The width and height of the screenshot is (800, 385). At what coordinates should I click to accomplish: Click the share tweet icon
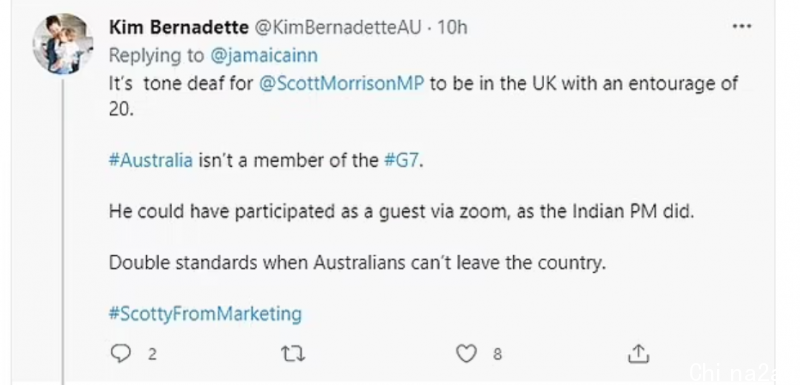click(x=638, y=353)
